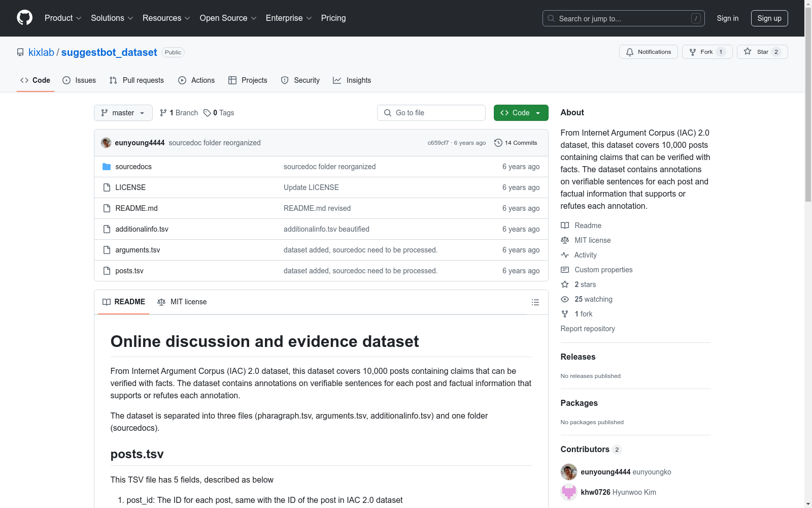The width and height of the screenshot is (812, 508).
Task: Open the additionalinfo.tsv file
Action: (x=142, y=229)
